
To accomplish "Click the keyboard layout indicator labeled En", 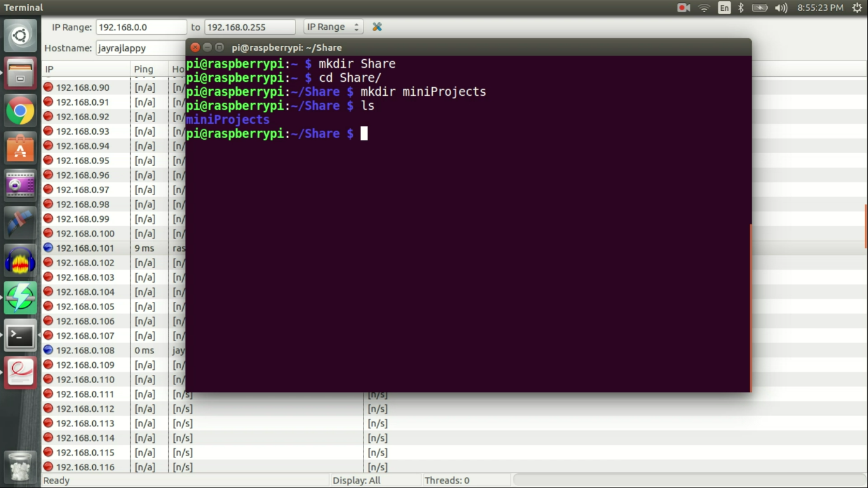I will tap(724, 8).
